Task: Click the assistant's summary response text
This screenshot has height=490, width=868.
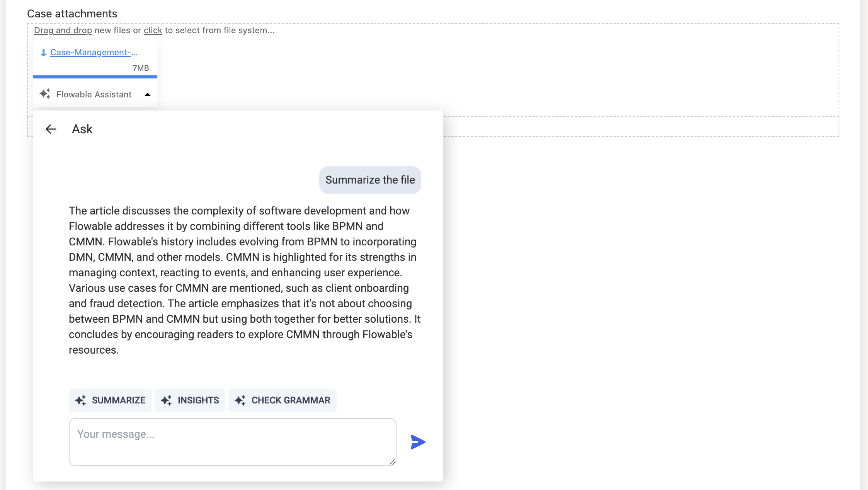Action: coord(243,280)
